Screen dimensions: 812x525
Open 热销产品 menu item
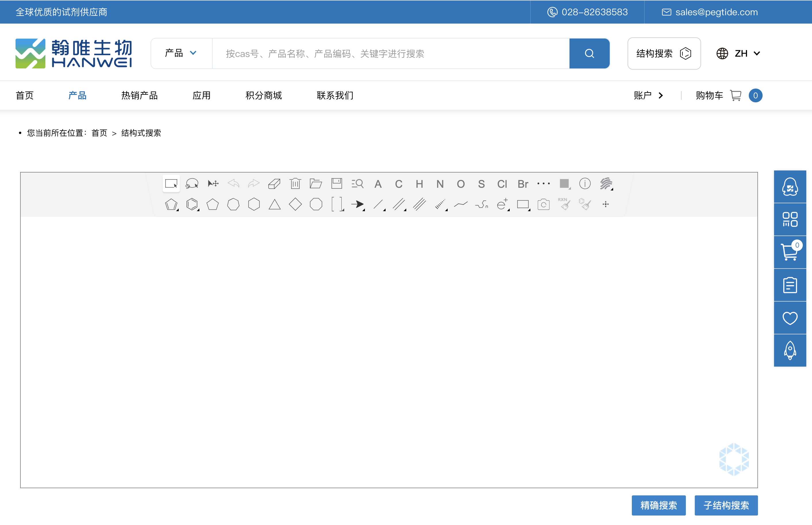[139, 95]
